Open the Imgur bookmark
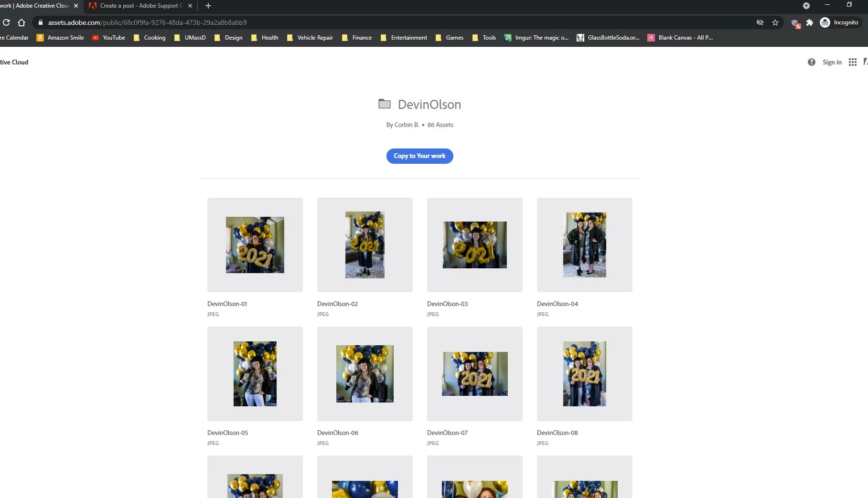868x498 pixels. point(536,38)
